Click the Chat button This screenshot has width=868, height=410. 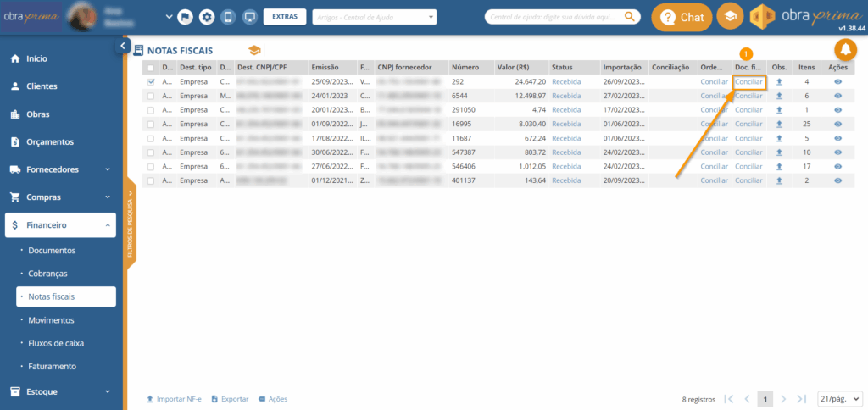[x=682, y=17]
